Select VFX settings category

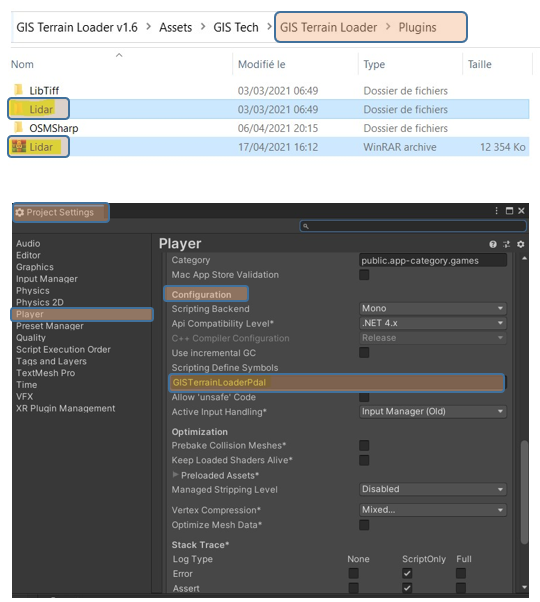point(24,397)
